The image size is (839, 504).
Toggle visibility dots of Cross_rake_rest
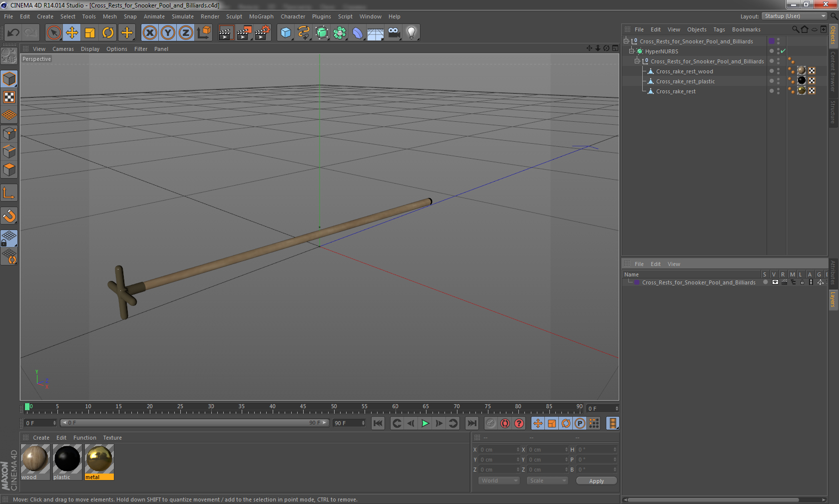tap(778, 91)
